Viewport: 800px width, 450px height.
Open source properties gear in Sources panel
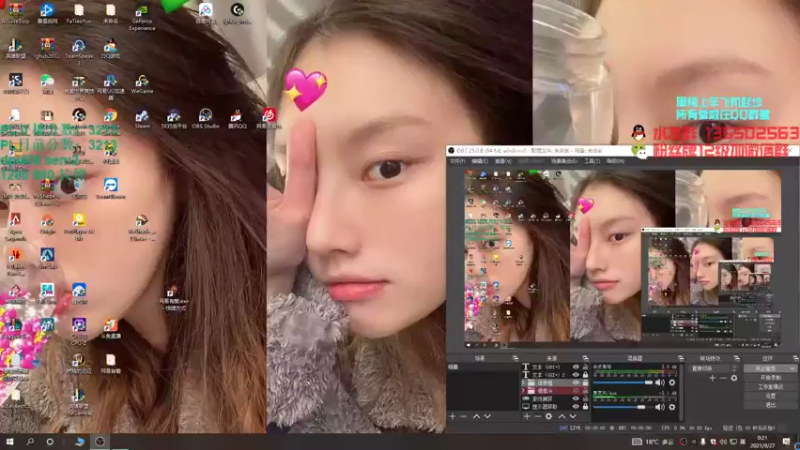click(548, 416)
